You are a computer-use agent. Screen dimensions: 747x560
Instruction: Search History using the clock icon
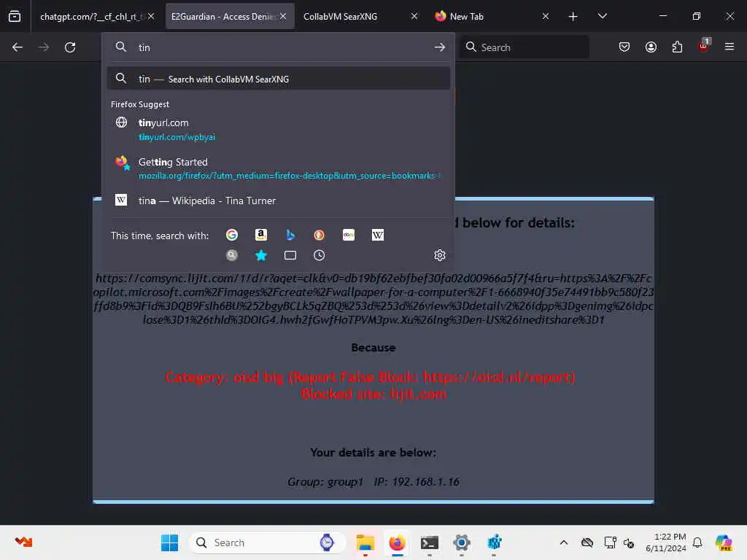pyautogui.click(x=320, y=255)
